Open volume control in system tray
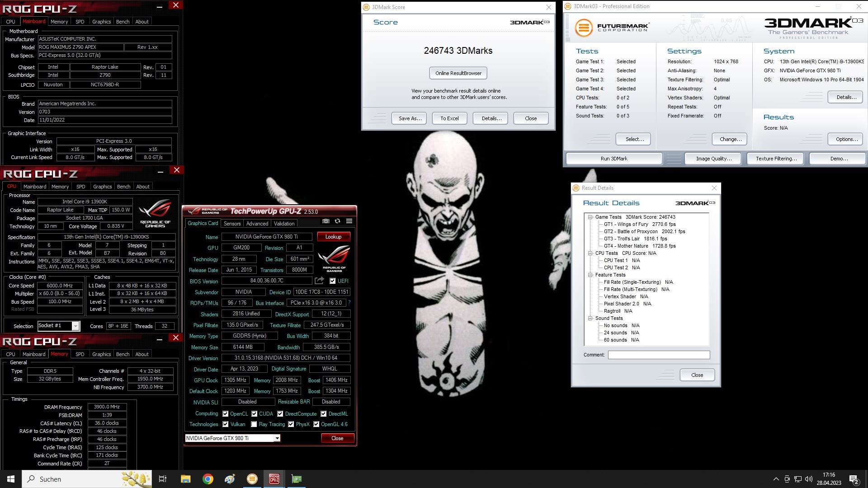 (x=809, y=479)
